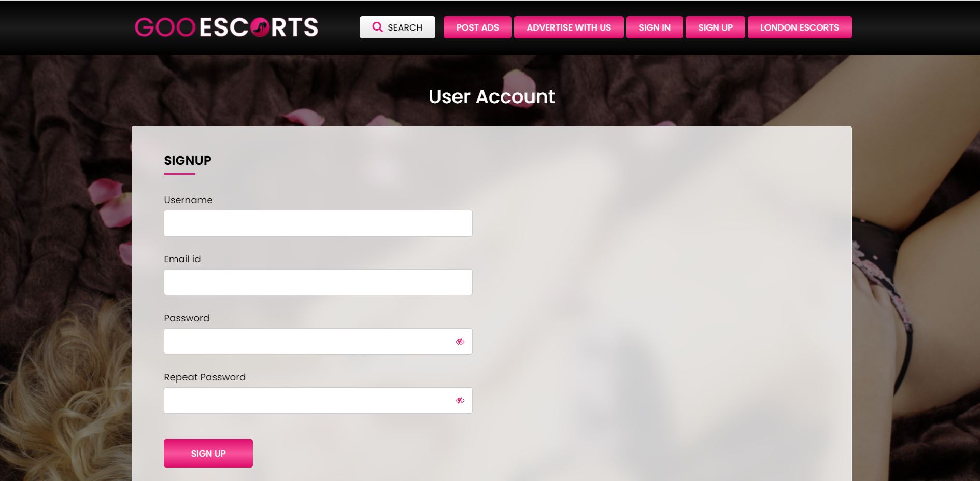The height and width of the screenshot is (481, 980).
Task: Visit the London Escorts link
Action: [x=799, y=27]
